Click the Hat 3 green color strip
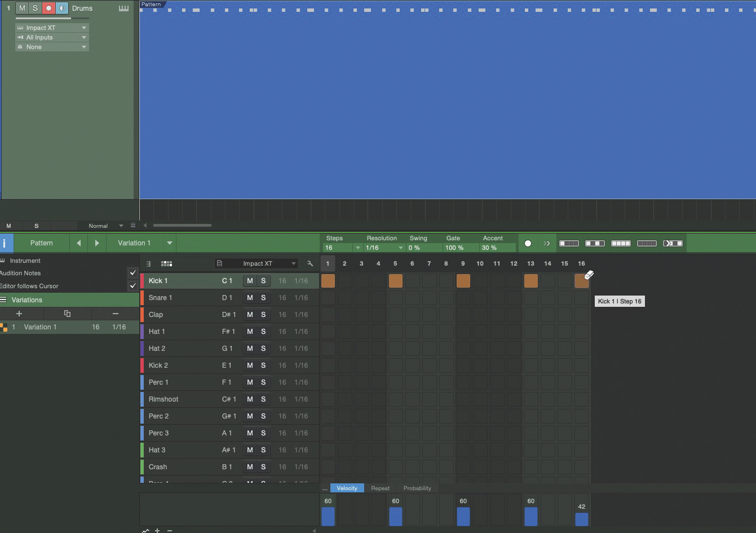Viewport: 756px width, 533px height. coord(142,450)
